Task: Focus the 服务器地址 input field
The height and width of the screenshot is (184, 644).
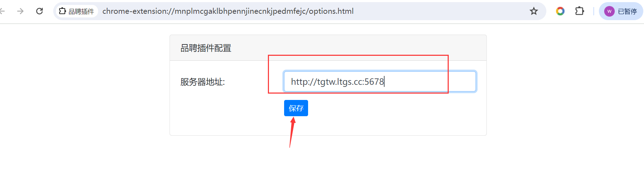Action: [380, 82]
